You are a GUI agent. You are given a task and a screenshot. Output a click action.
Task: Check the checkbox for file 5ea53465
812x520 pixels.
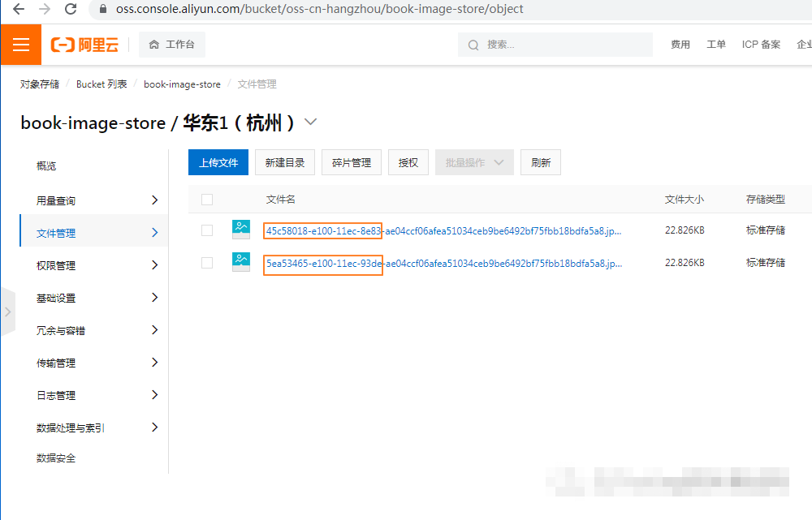coord(207,262)
